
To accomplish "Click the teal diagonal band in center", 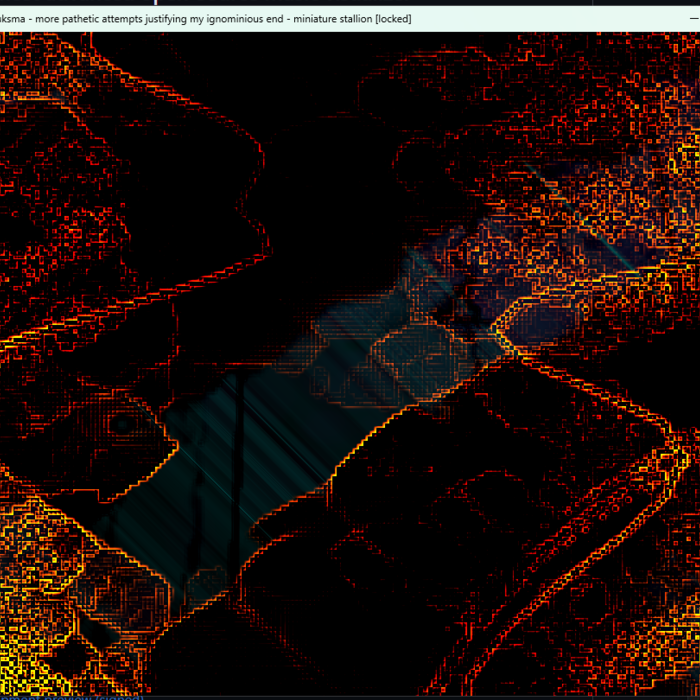I will tap(300, 420).
